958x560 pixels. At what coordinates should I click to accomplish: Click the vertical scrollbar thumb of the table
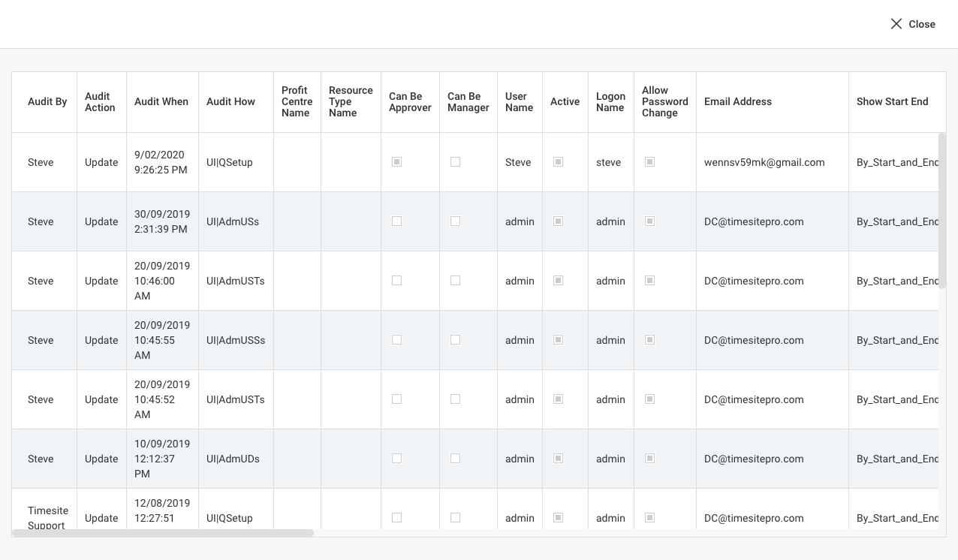[942, 211]
